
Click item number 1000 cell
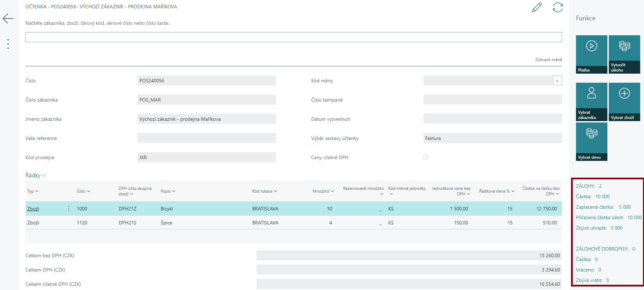click(82, 209)
